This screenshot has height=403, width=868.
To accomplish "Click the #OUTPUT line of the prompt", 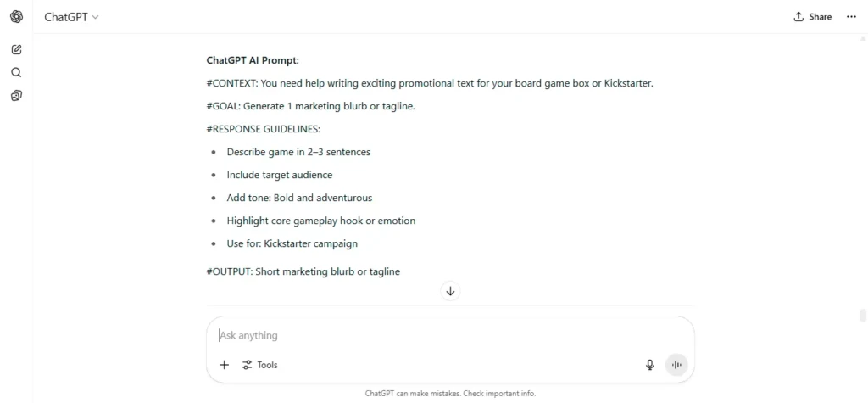I will coord(303,271).
